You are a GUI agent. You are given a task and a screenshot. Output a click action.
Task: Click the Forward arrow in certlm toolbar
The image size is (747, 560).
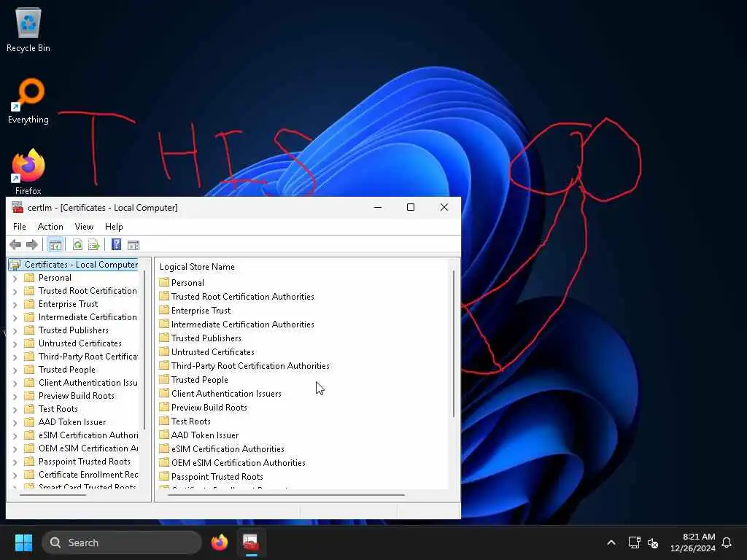(32, 245)
